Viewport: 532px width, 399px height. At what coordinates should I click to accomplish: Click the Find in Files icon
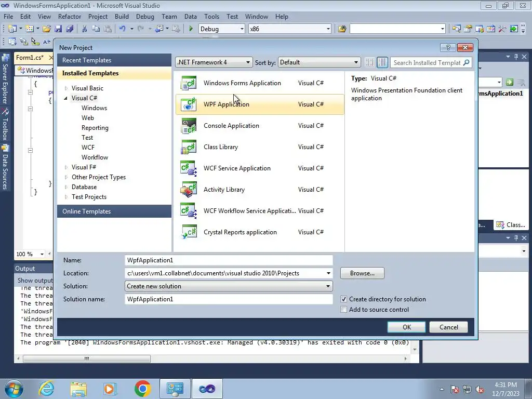[x=342, y=29]
